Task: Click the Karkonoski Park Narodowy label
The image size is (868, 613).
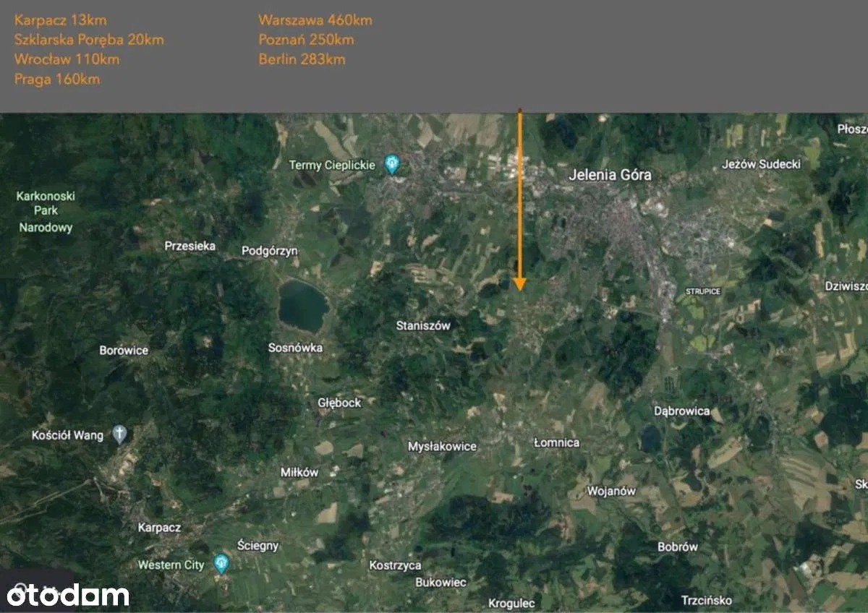Action: [x=46, y=212]
